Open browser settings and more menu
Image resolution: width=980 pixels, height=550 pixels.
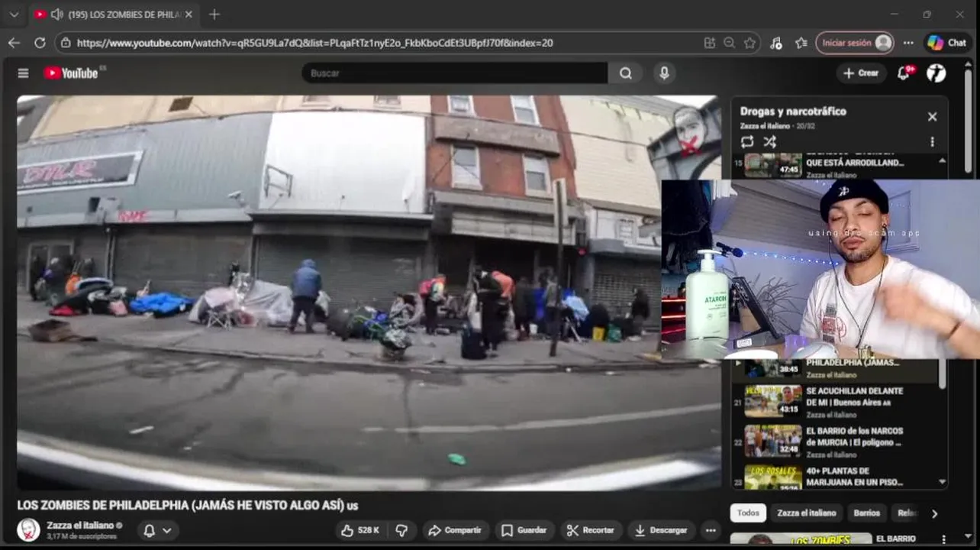click(908, 43)
